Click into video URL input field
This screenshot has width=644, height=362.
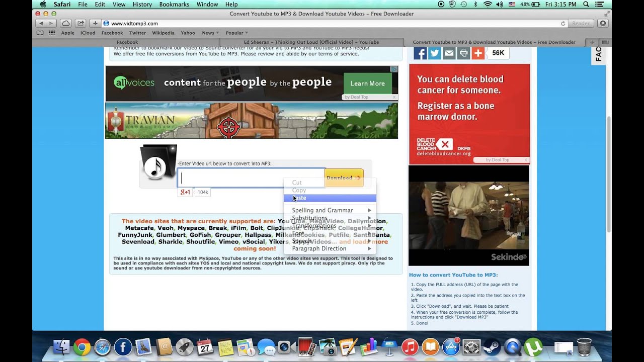(251, 177)
